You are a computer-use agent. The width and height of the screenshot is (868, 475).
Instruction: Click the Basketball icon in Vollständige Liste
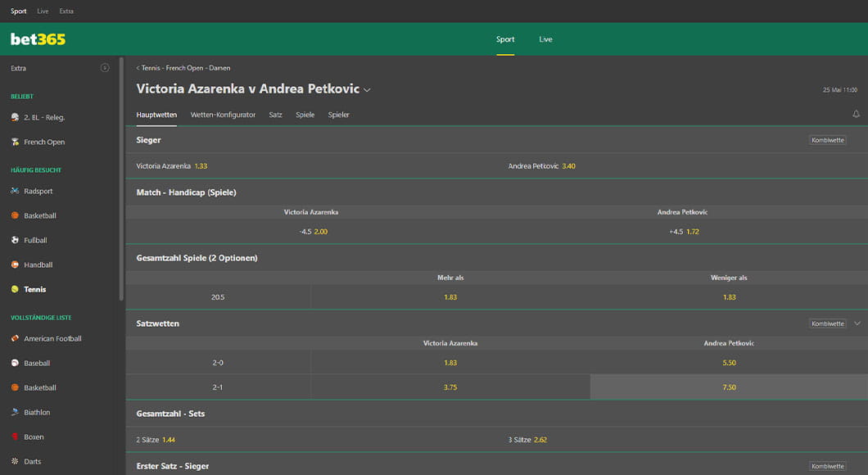tap(15, 387)
